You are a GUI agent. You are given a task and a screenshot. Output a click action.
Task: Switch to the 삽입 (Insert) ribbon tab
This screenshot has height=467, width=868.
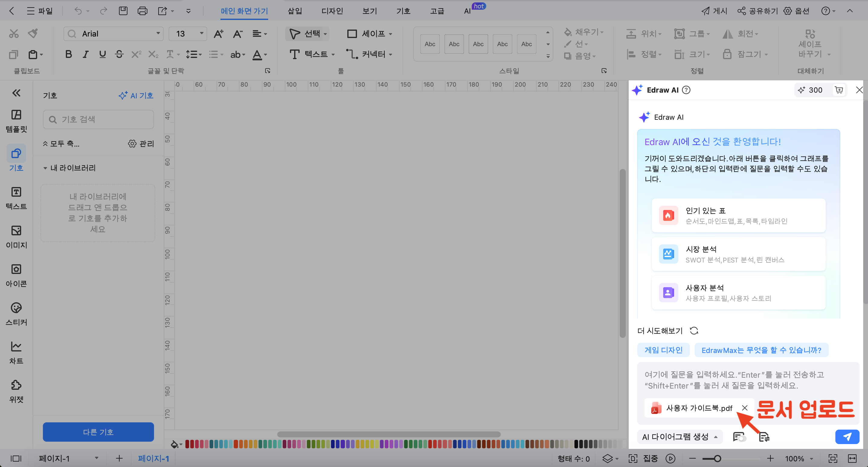[x=294, y=11]
